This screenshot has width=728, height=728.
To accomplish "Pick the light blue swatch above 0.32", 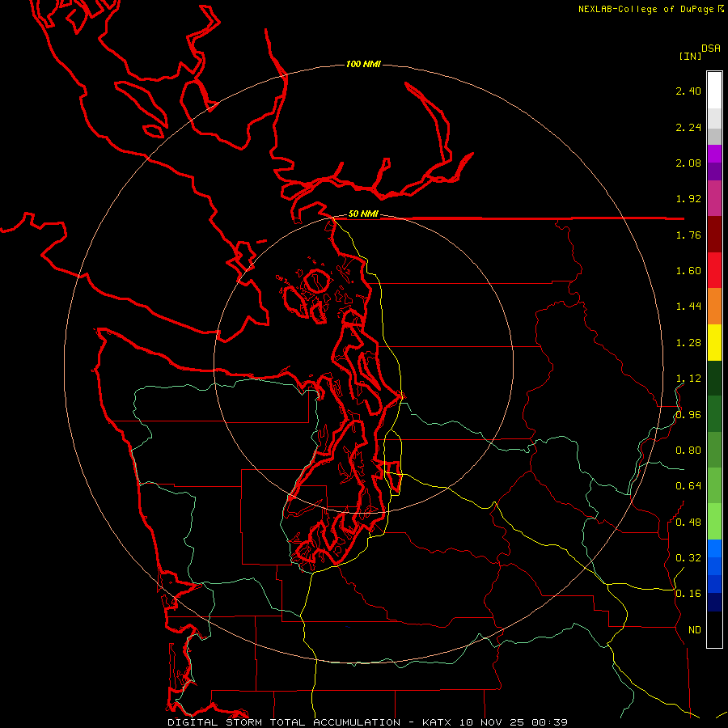I will (714, 548).
